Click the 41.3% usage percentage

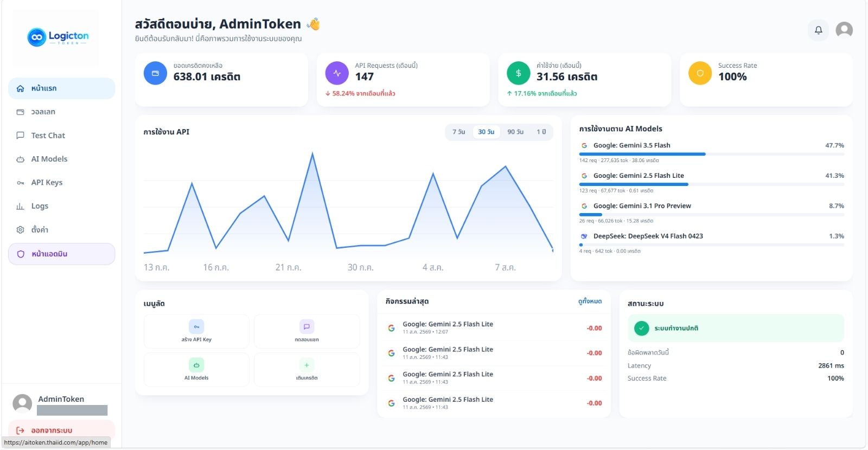click(834, 176)
